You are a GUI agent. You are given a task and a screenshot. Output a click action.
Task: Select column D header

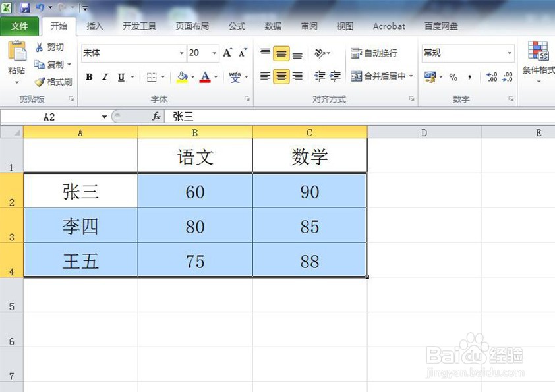(424, 132)
